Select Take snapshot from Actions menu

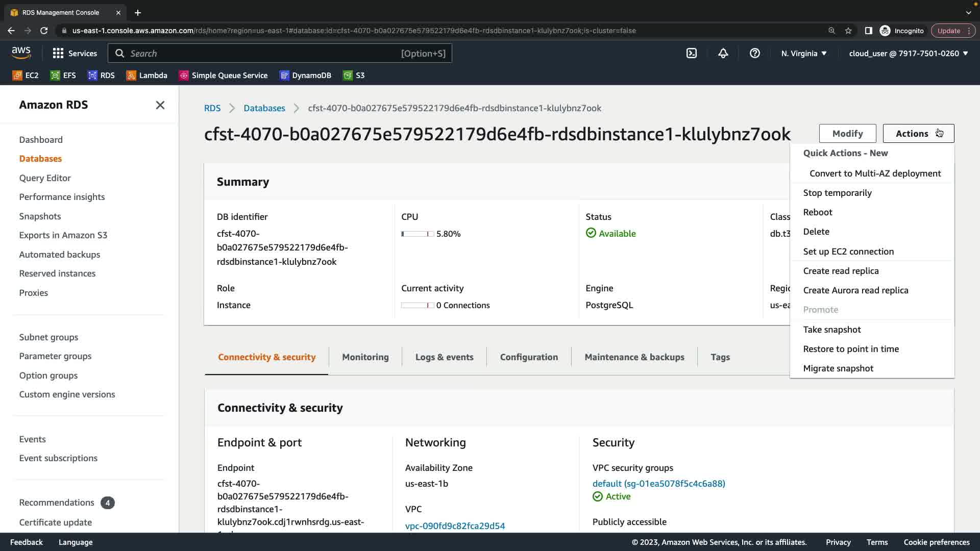pyautogui.click(x=832, y=330)
